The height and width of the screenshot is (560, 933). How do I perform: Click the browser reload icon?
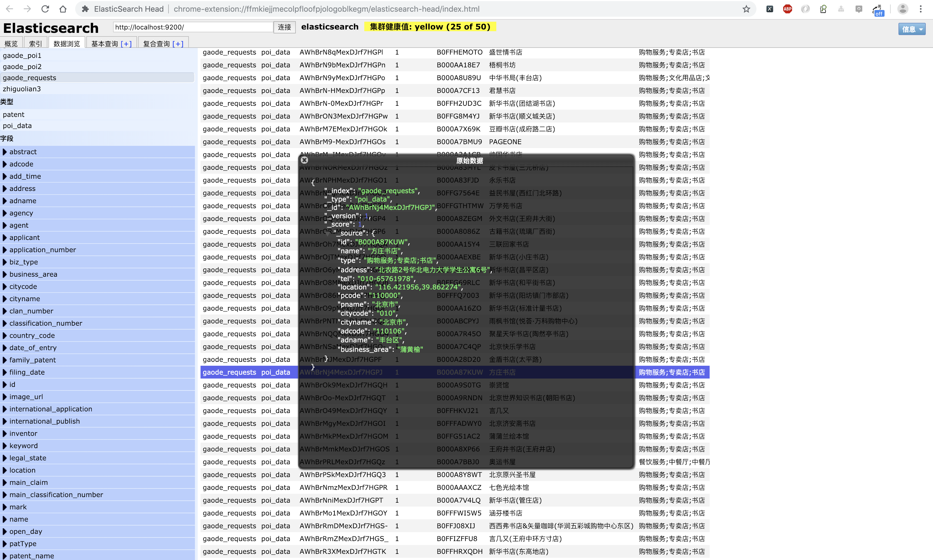45,9
